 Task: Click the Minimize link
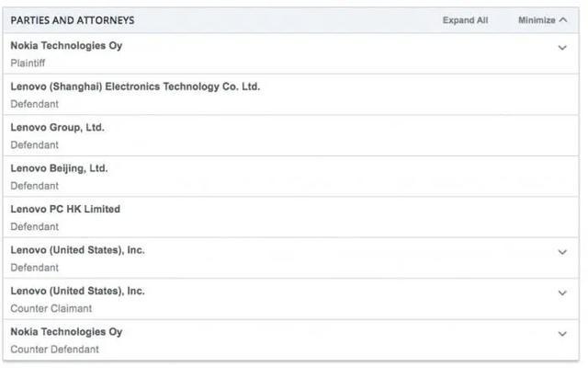pyautogui.click(x=537, y=20)
